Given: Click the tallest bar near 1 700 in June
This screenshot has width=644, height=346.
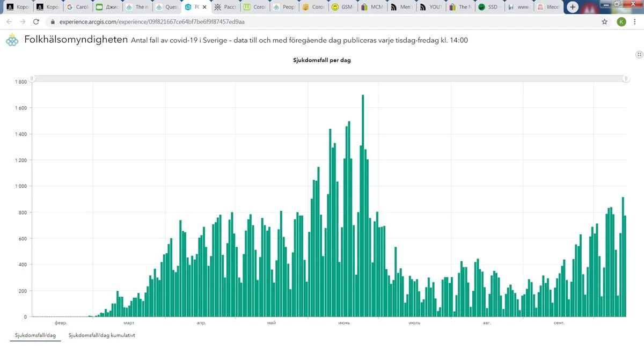Looking at the screenshot, I should click(363, 205).
